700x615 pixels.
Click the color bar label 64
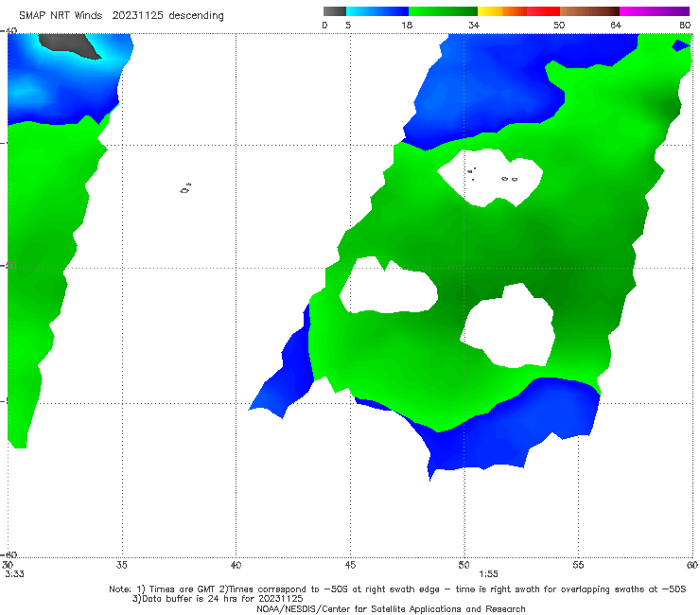[616, 25]
